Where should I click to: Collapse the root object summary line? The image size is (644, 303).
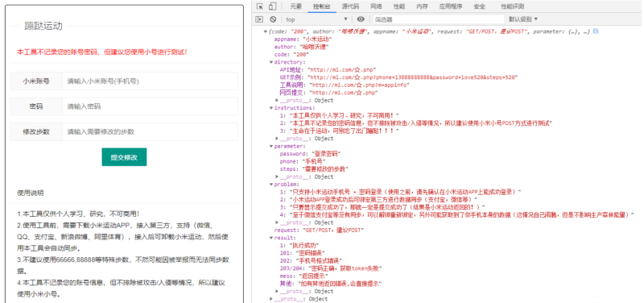(x=265, y=31)
